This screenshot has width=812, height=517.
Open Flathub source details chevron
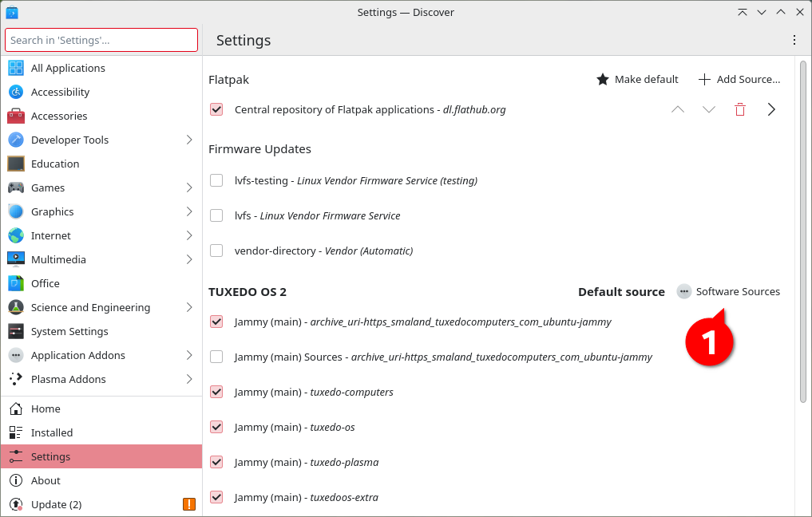coord(771,109)
